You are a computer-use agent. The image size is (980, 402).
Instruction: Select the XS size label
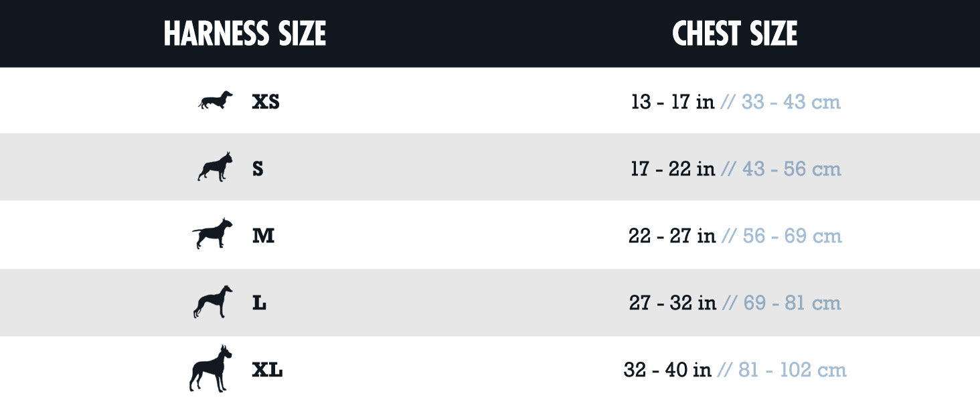pos(266,103)
